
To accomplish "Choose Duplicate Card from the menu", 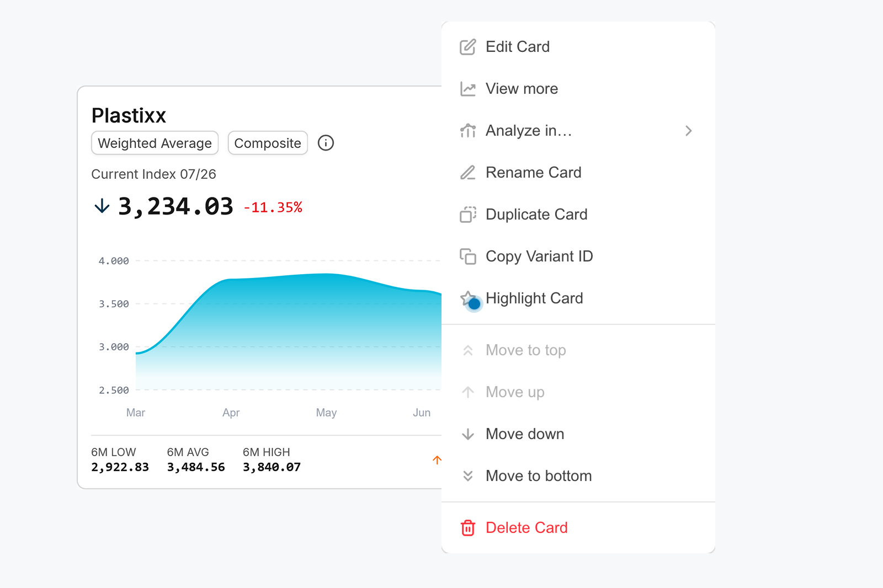I will [x=578, y=215].
